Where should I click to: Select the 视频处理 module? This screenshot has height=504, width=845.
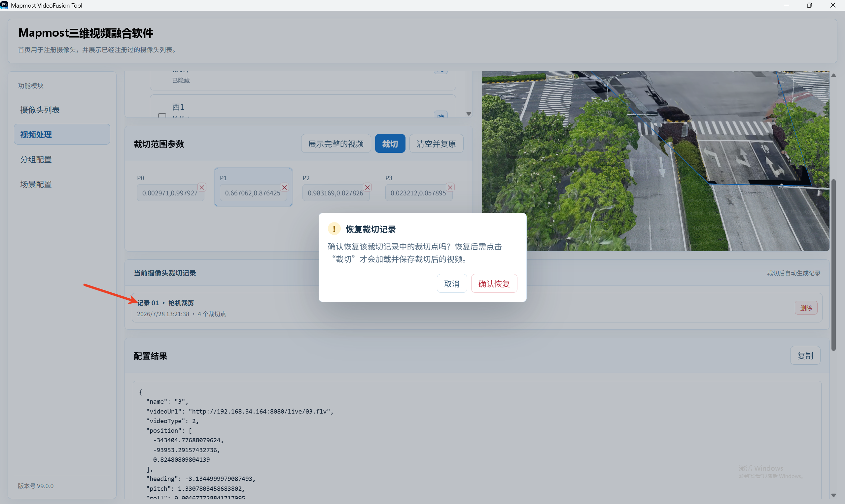pyautogui.click(x=62, y=134)
